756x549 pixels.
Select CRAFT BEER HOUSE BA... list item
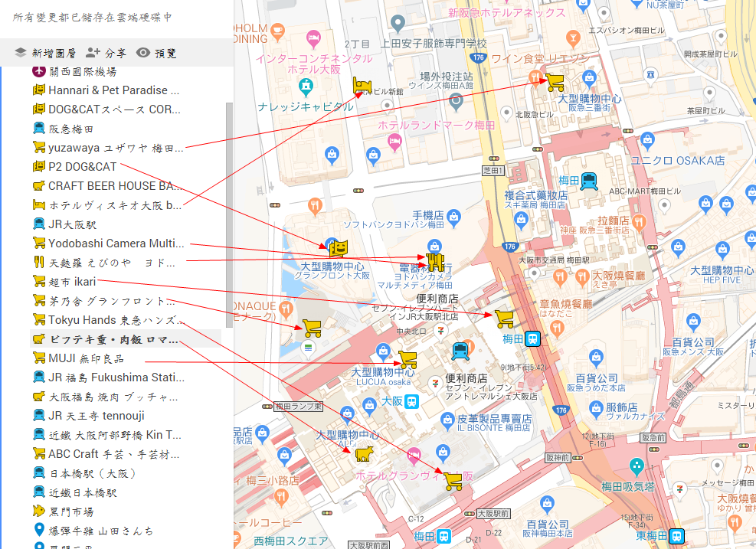click(x=107, y=186)
